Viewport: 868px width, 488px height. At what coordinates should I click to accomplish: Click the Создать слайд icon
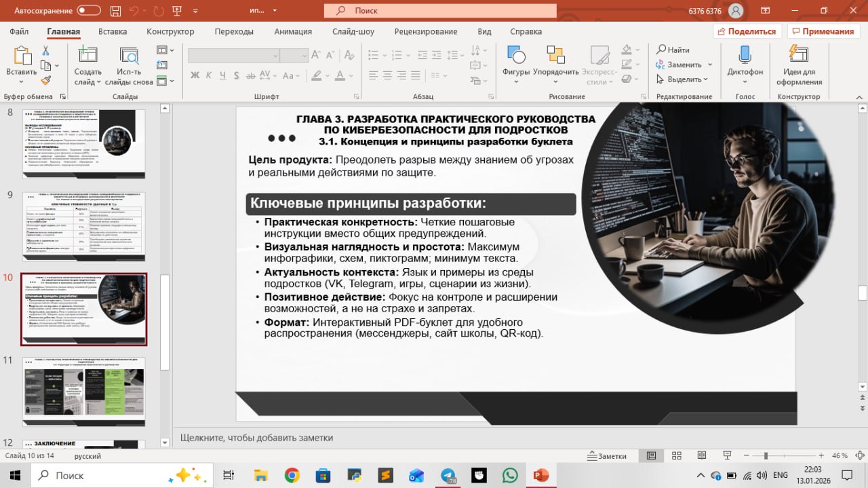pos(87,56)
